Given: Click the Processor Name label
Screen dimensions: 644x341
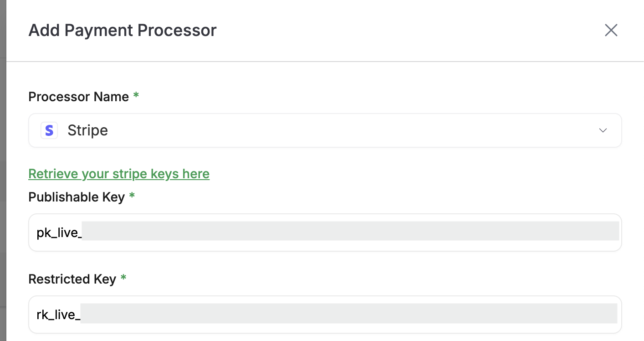Looking at the screenshot, I should coord(78,97).
